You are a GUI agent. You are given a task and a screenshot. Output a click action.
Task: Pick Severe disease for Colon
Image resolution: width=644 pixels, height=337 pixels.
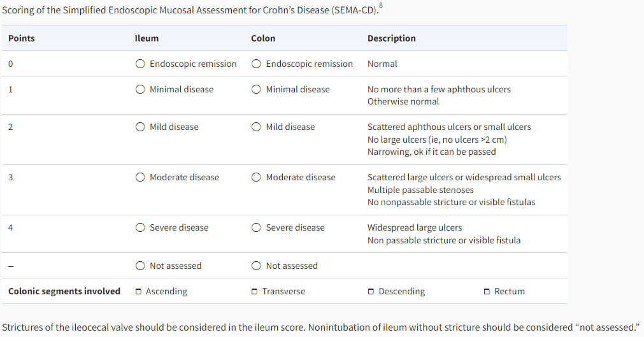(256, 227)
